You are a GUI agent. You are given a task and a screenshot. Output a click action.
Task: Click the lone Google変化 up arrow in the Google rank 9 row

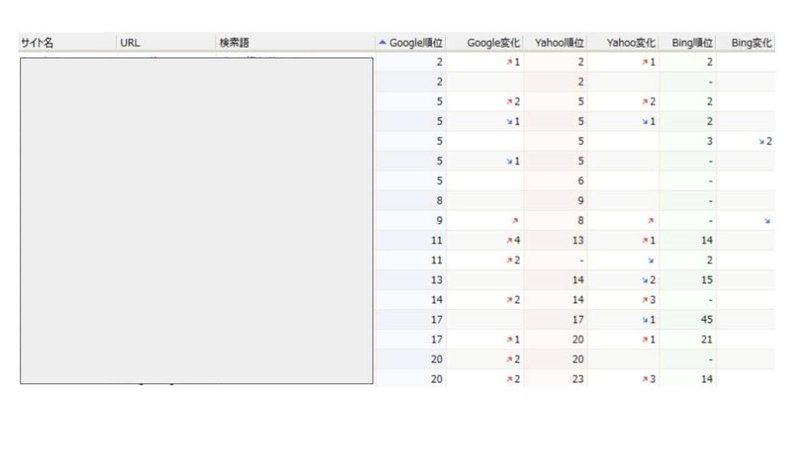tap(515, 221)
